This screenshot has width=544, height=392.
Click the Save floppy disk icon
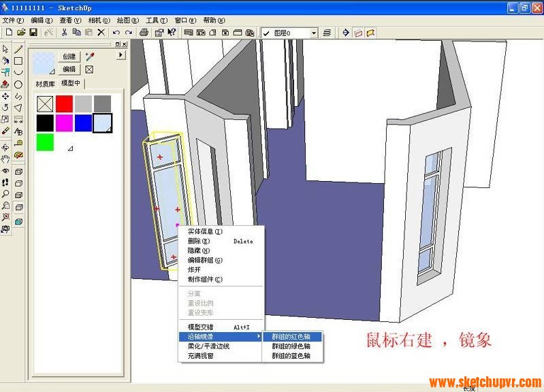coord(33,33)
